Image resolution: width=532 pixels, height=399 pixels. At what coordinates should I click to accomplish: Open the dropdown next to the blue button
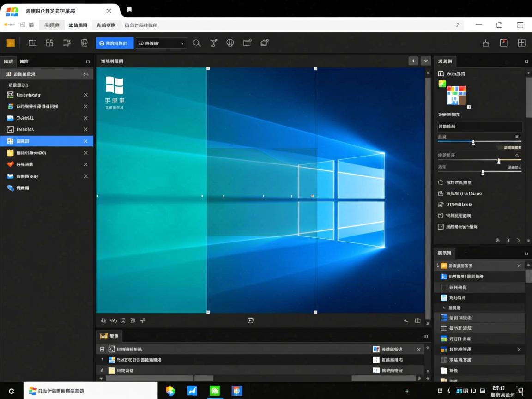(x=161, y=43)
